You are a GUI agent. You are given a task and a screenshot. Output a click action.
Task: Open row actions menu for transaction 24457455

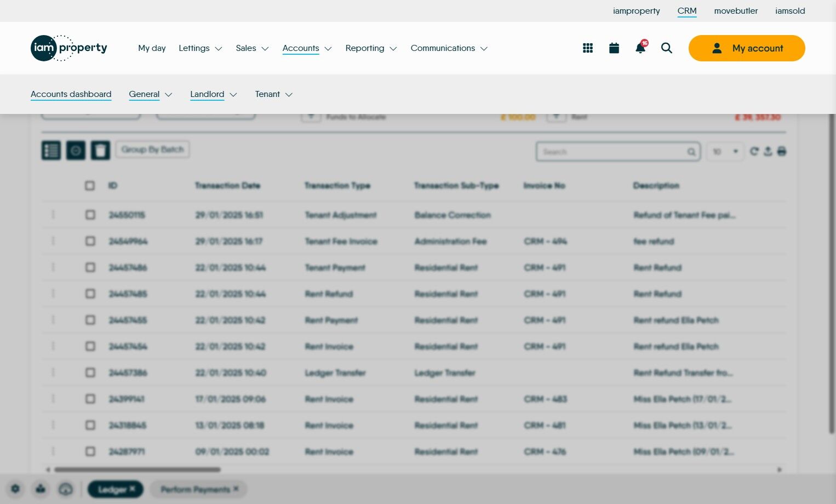coord(53,320)
